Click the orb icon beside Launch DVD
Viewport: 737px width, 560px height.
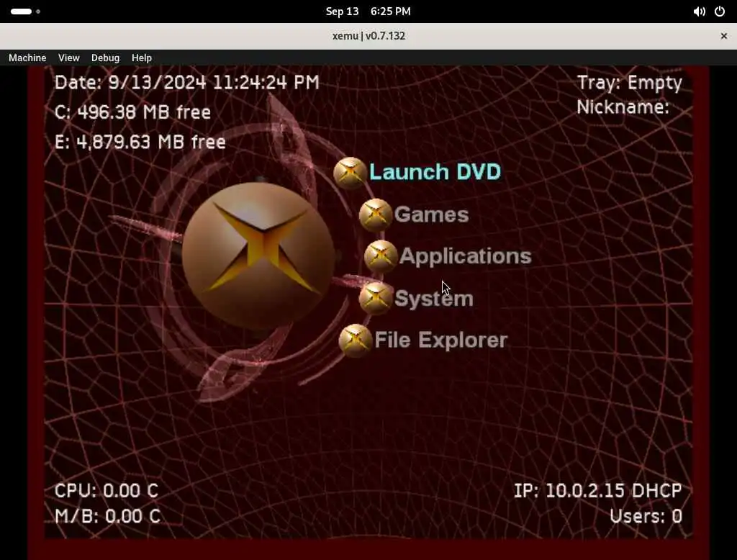click(x=351, y=173)
